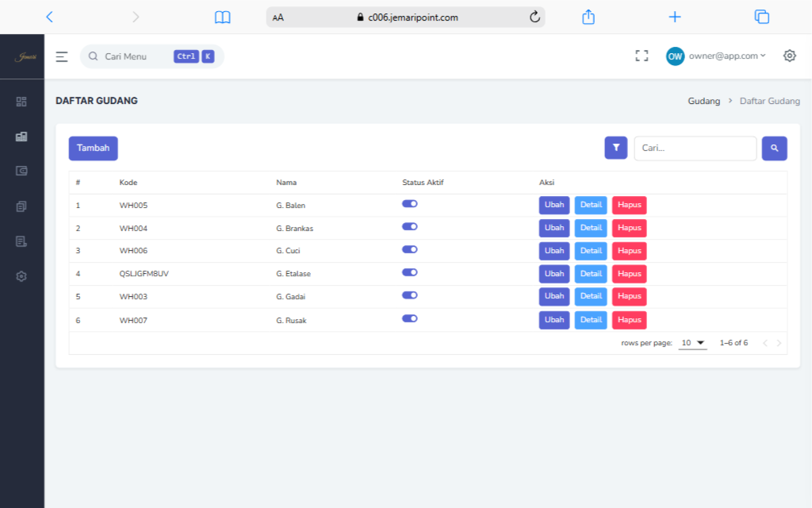
Task: Expand the owner@app.com account menu
Action: (x=716, y=56)
